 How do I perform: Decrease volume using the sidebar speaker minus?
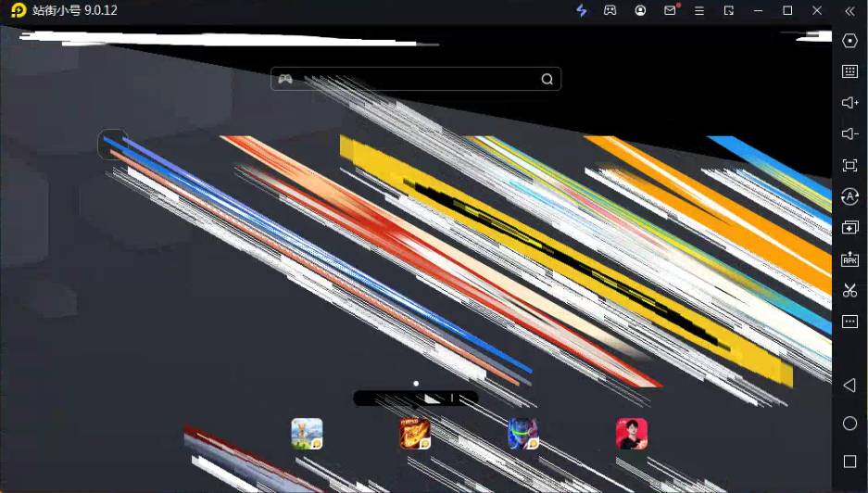tap(849, 134)
